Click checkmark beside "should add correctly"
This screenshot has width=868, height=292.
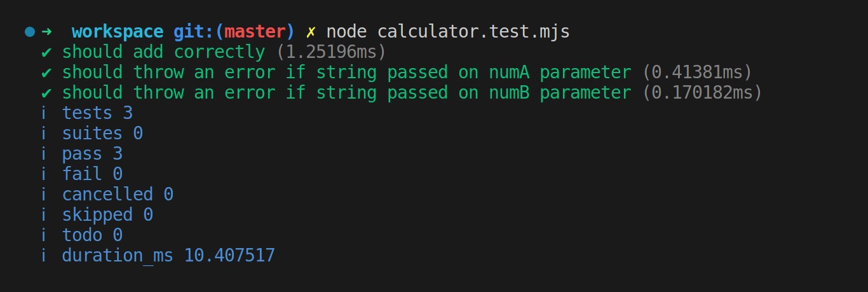(46, 52)
